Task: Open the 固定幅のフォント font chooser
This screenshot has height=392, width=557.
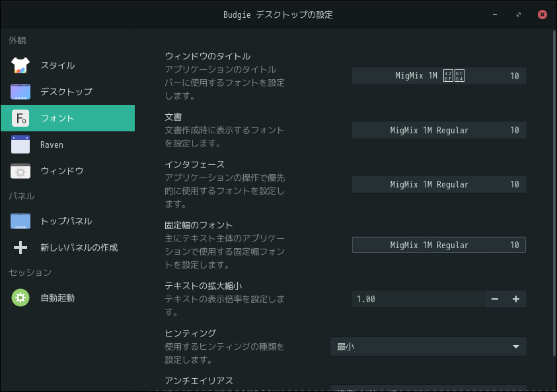Action: [x=439, y=245]
